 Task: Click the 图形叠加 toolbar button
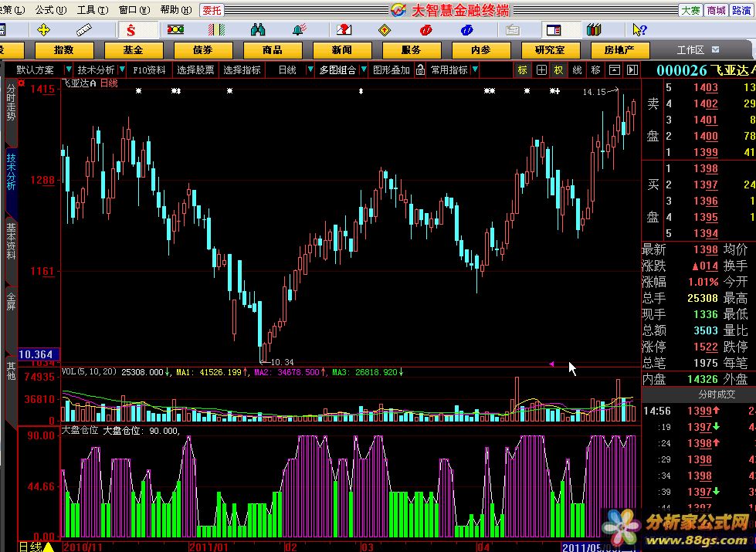tap(392, 70)
